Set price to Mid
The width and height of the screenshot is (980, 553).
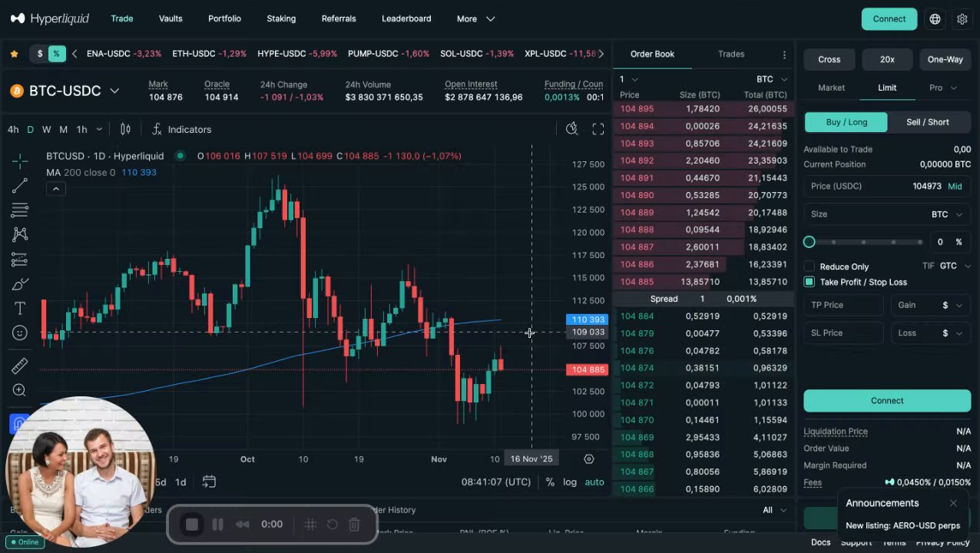coord(955,186)
